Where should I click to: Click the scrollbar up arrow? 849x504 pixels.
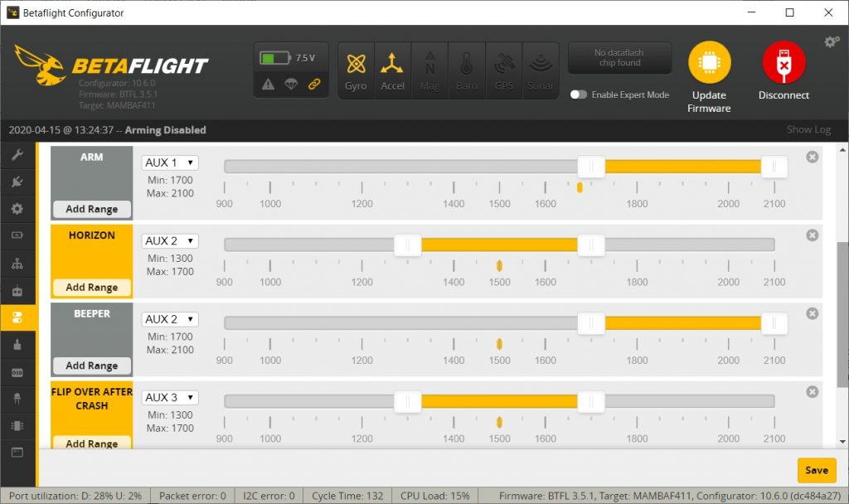point(842,150)
